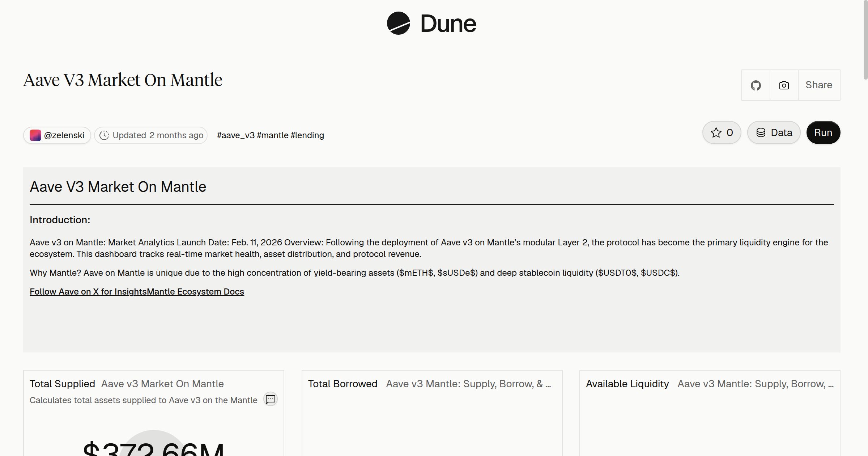Click the Available Liquidity query name text
This screenshot has height=456, width=868.
[x=756, y=384]
